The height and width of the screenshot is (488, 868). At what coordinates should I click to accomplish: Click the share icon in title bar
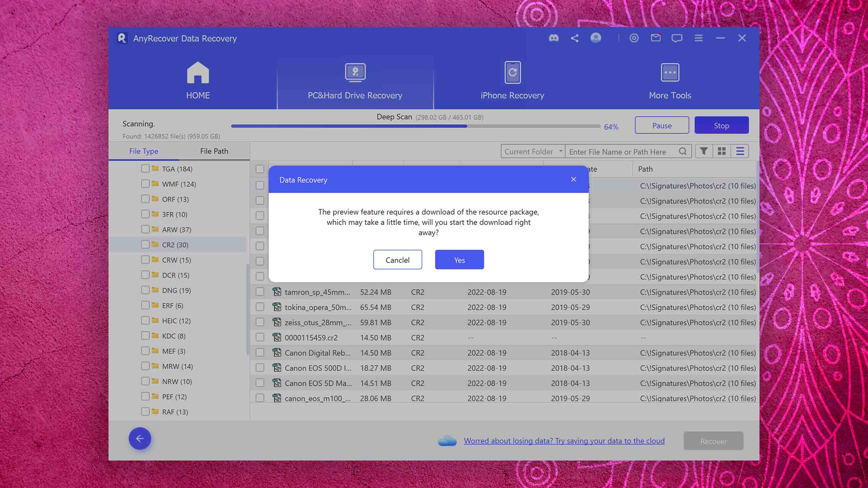coord(575,38)
